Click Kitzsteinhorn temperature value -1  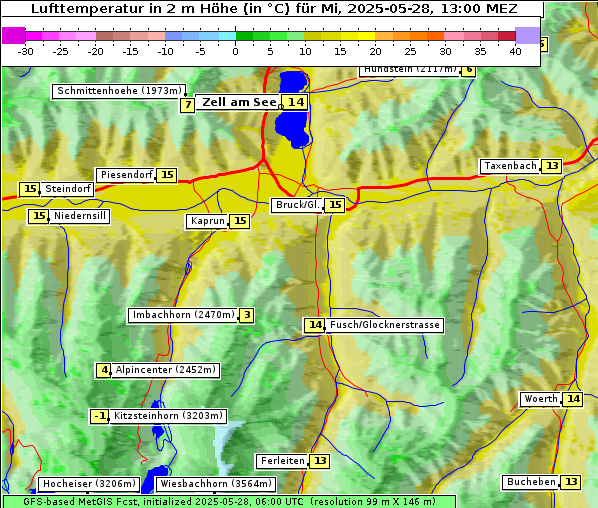[99, 416]
